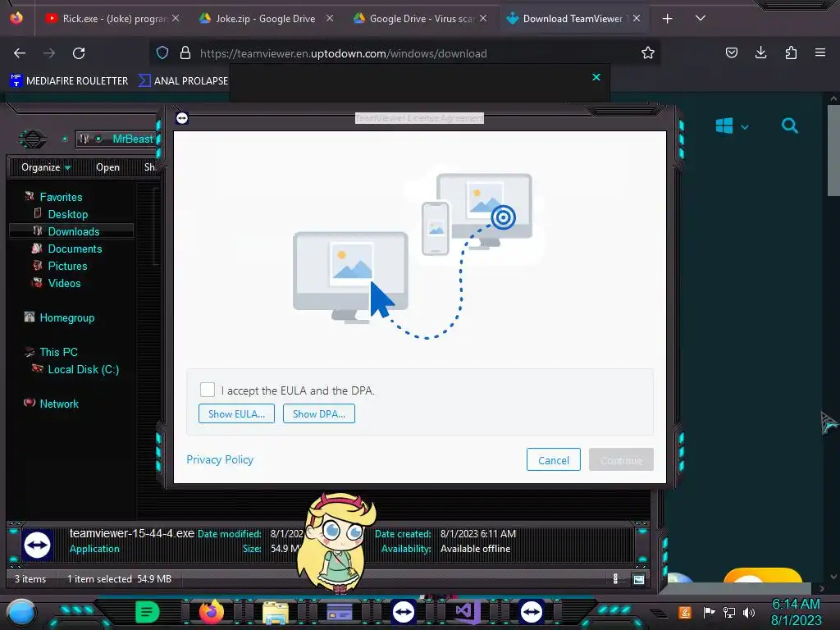840x630 pixels.
Task: Click the Windows platform icon on Uptodown
Action: pyautogui.click(x=724, y=126)
